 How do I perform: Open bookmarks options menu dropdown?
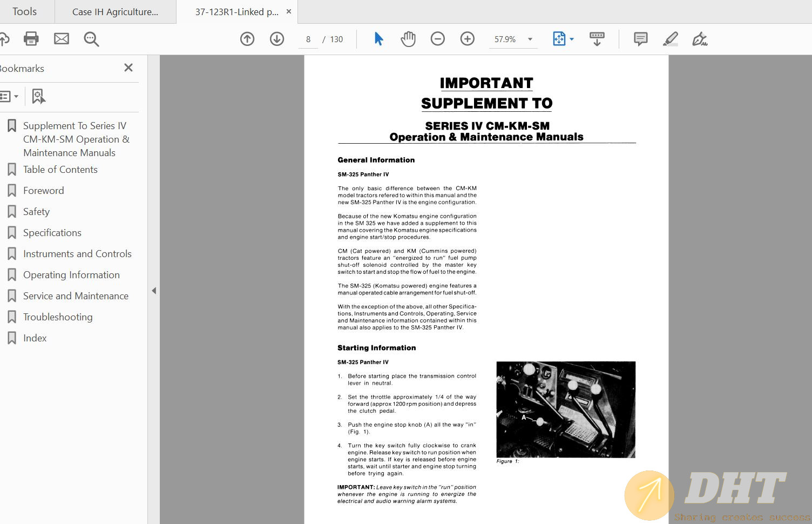9,97
